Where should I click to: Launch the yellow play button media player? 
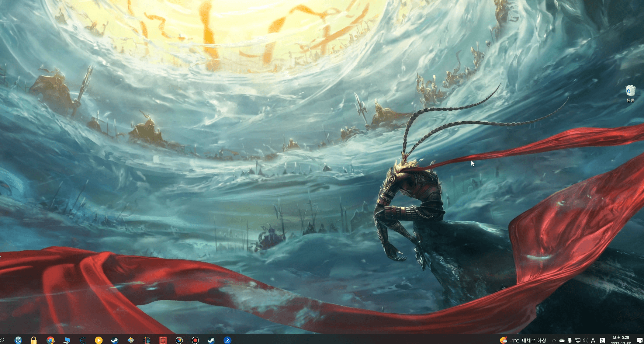(98, 340)
